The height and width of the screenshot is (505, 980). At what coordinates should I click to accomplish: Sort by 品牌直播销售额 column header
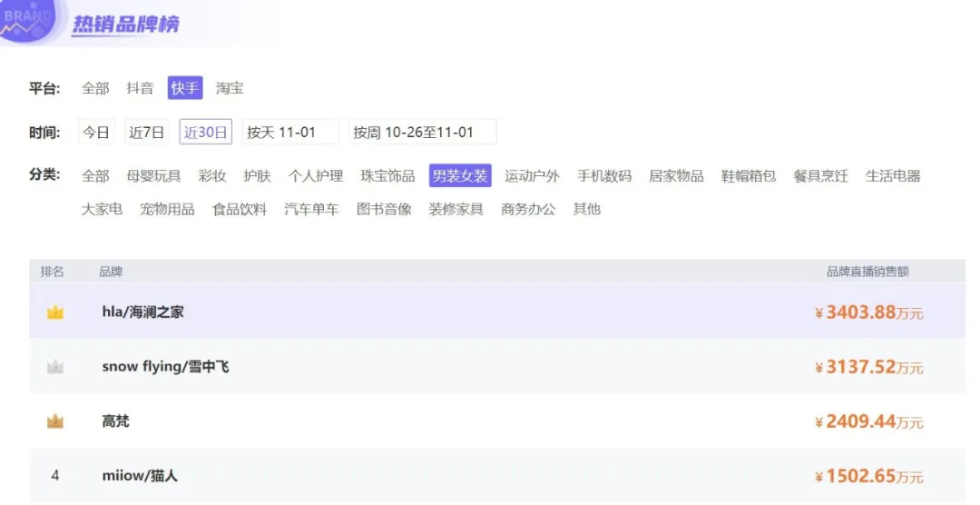pyautogui.click(x=867, y=272)
